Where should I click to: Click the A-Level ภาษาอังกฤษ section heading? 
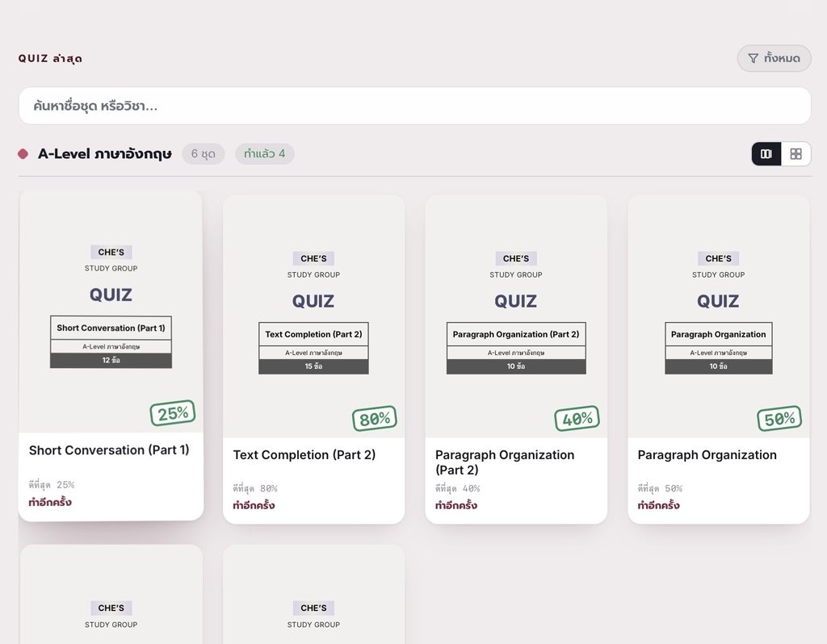105,154
